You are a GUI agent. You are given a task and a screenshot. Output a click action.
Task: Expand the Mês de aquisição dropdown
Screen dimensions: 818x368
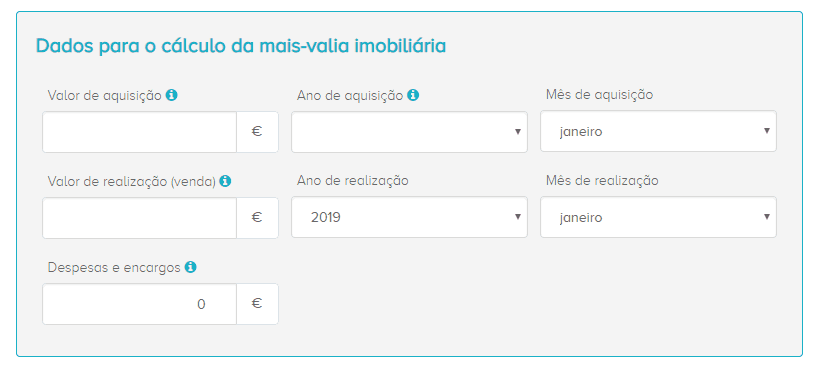658,131
